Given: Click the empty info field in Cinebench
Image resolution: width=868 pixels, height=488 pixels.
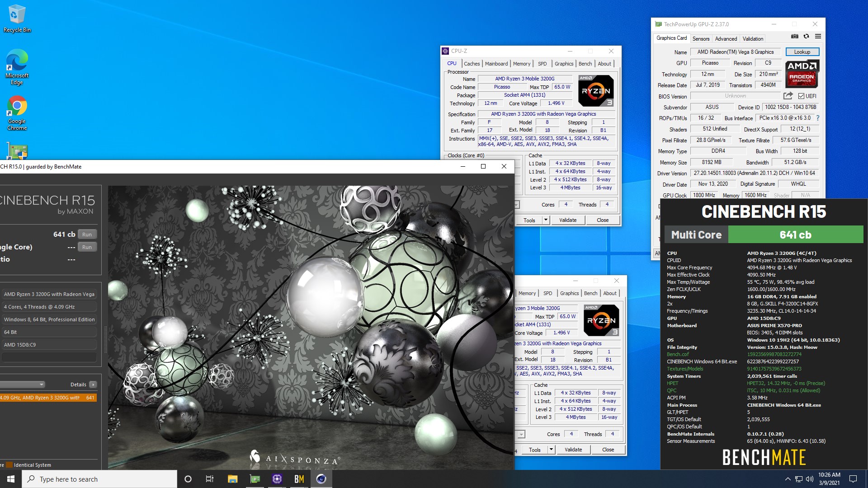Looking at the screenshot, I should 49,357.
